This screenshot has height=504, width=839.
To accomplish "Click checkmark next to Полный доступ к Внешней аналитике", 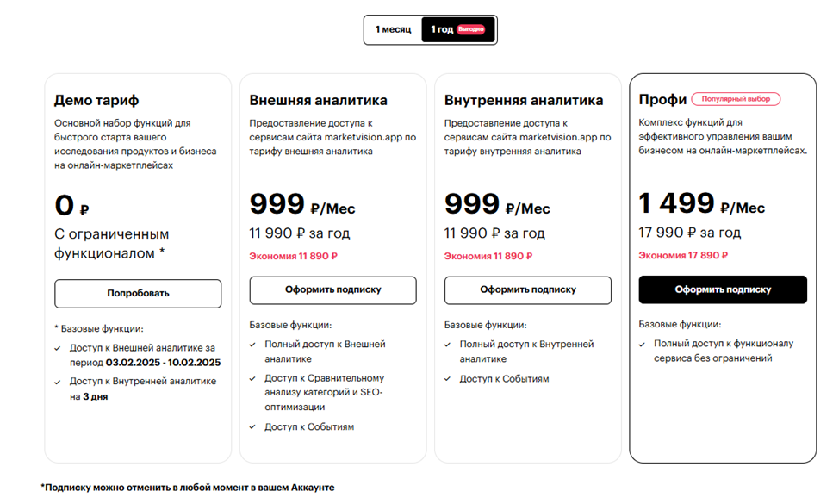I will click(253, 345).
